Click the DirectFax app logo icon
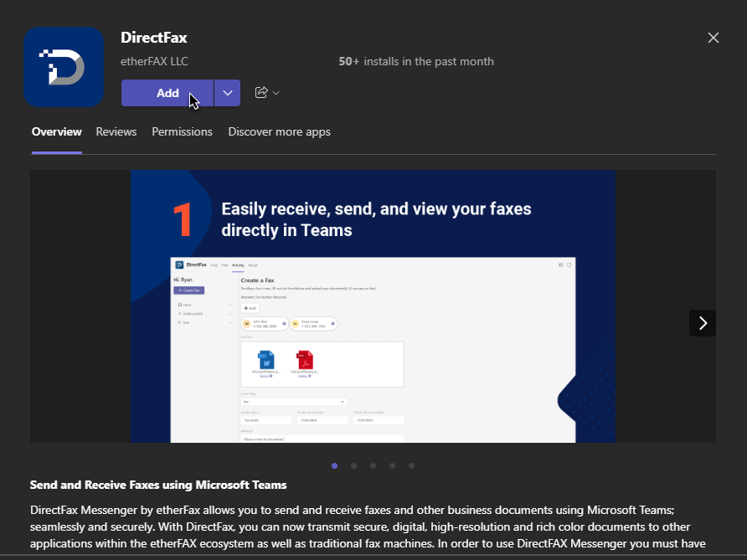The image size is (747, 560). [64, 67]
